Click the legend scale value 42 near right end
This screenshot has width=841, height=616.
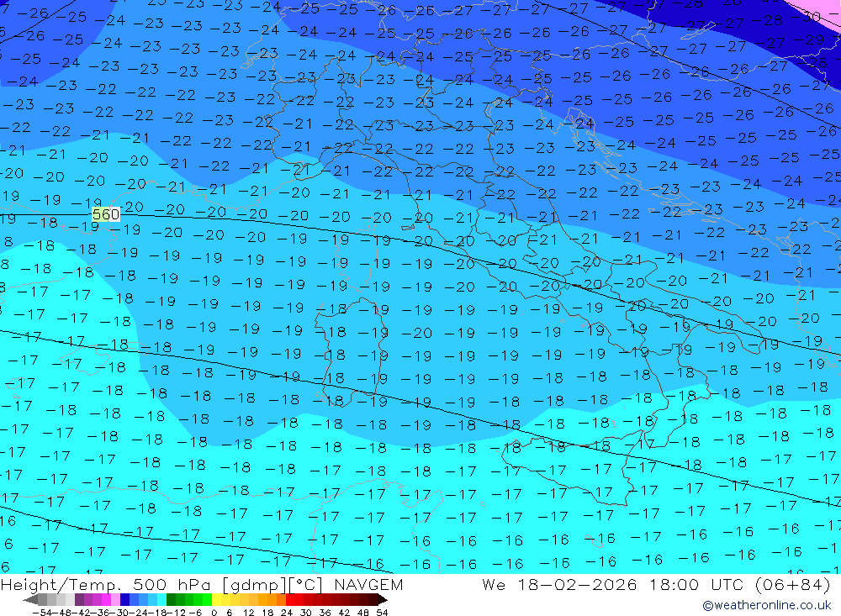tap(344, 613)
